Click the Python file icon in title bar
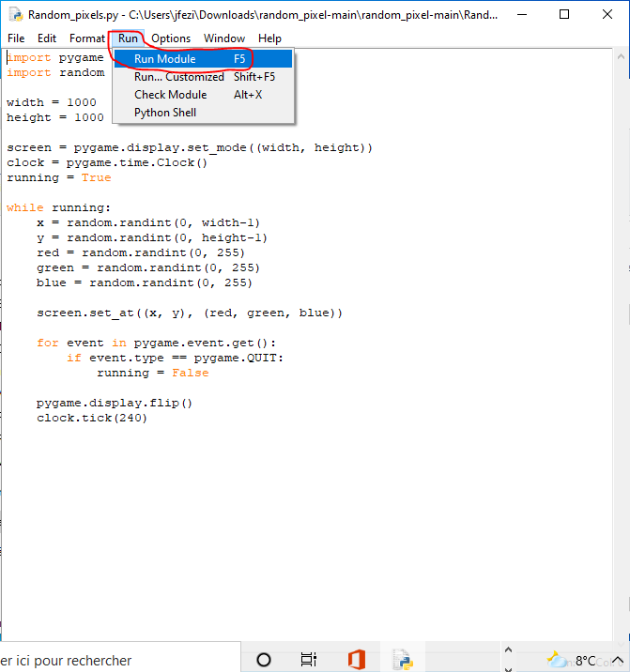This screenshot has height=672, width=630. click(15, 15)
